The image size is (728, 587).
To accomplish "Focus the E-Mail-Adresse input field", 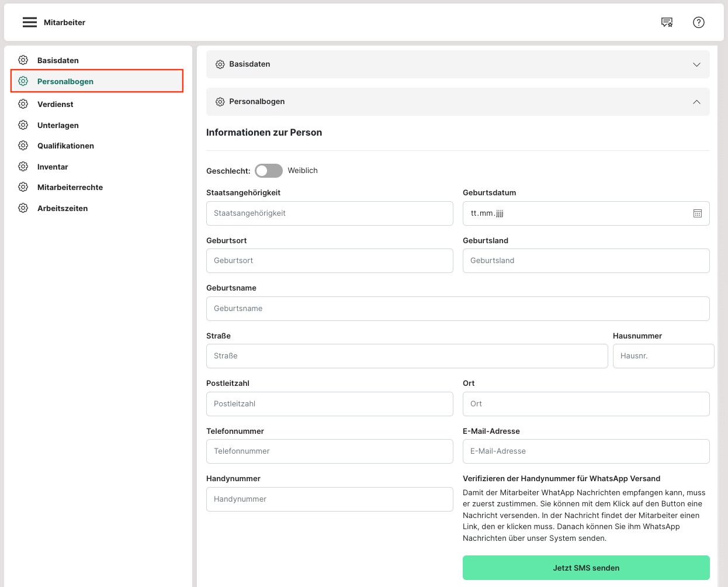I will tap(586, 451).
